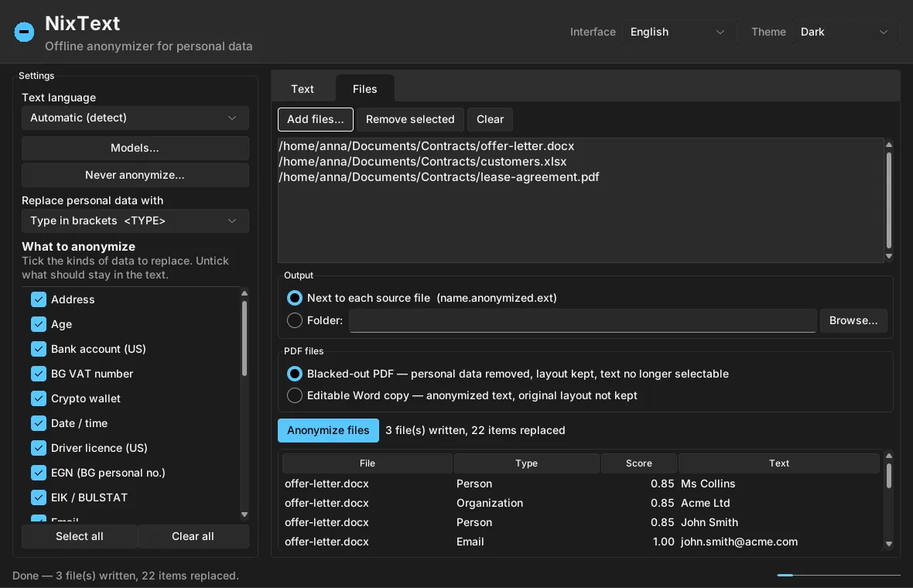913x588 pixels.
Task: Click Select all data types
Action: [79, 536]
